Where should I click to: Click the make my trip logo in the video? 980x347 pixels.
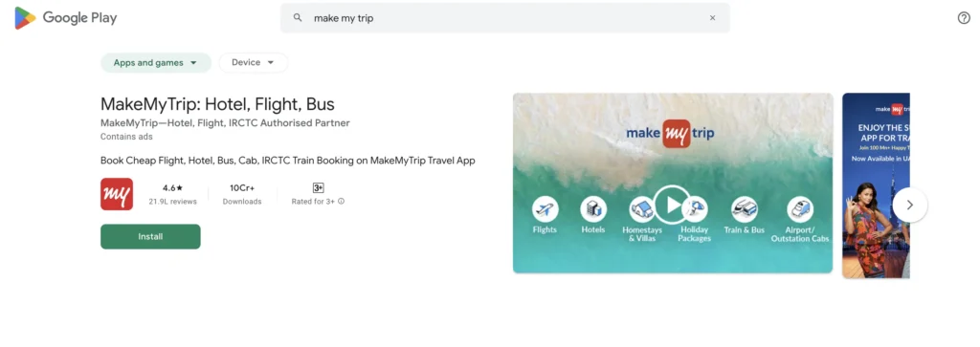click(x=670, y=134)
